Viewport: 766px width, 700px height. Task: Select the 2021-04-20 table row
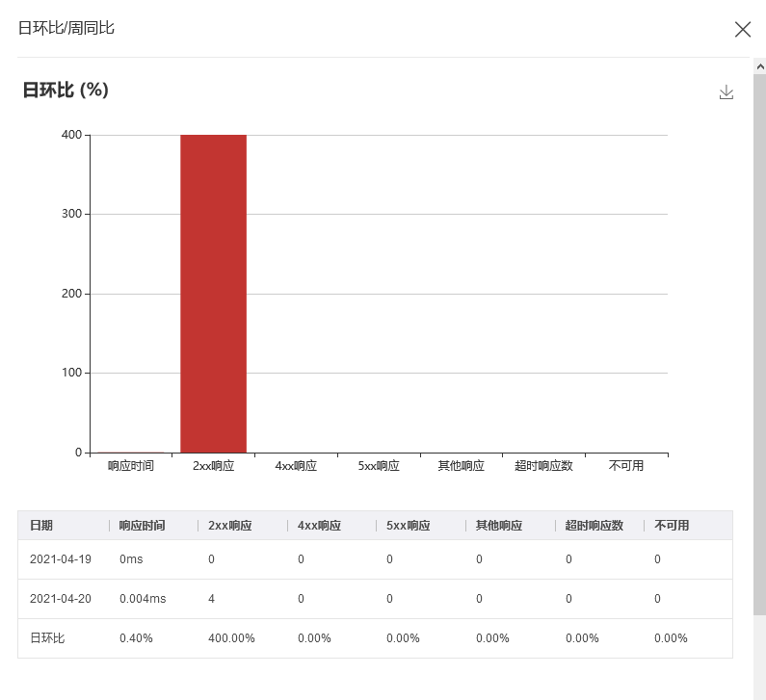[x=375, y=599]
